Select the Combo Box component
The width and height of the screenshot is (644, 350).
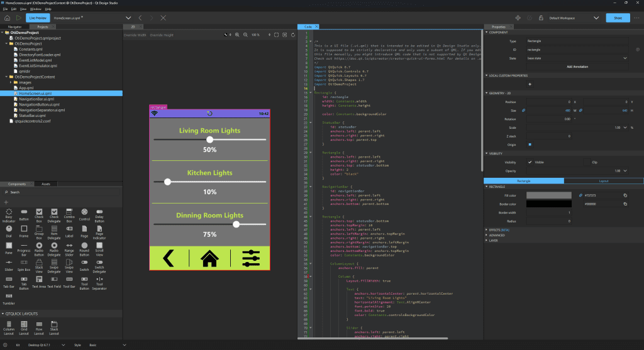click(69, 215)
